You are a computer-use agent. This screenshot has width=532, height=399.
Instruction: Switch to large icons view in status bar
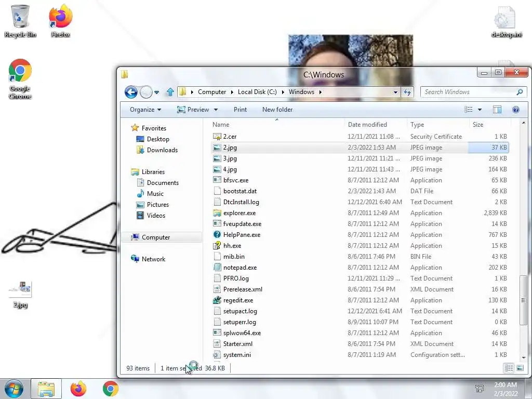[x=520, y=368]
